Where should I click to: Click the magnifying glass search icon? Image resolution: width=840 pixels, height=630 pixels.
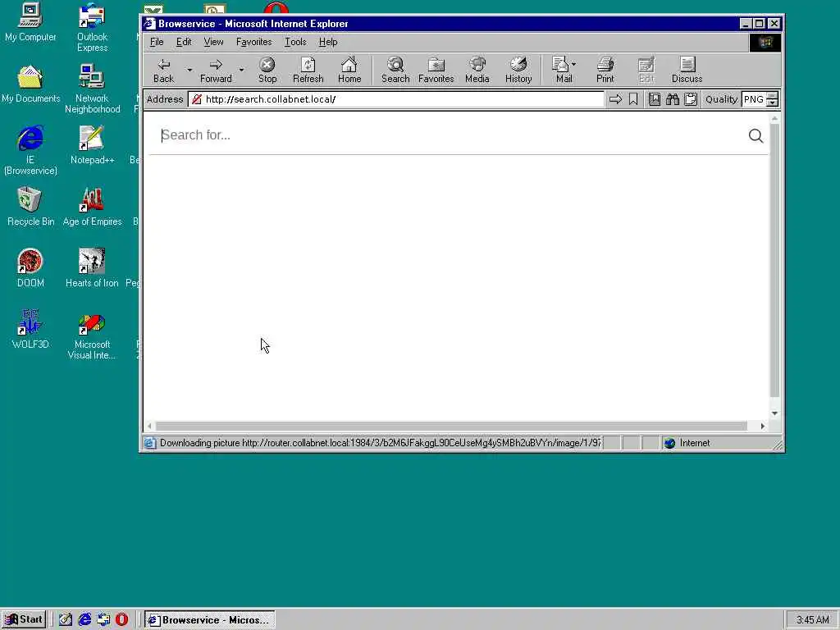tap(756, 135)
